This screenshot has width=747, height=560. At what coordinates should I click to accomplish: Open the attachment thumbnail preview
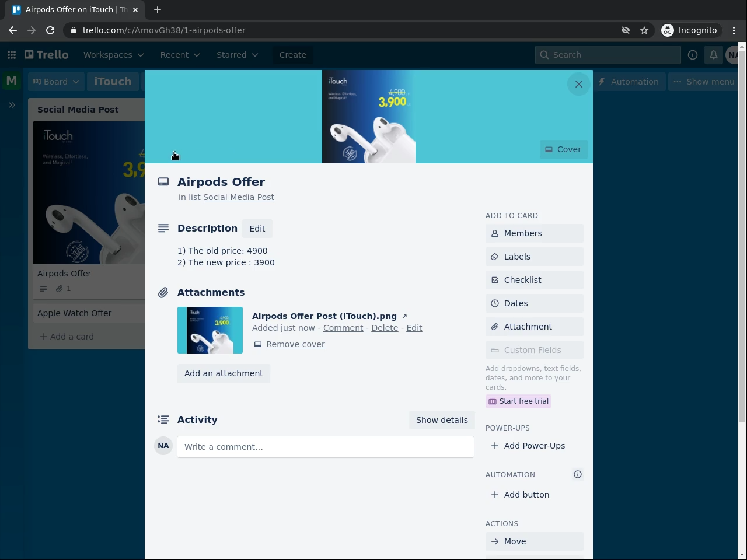pos(210,330)
